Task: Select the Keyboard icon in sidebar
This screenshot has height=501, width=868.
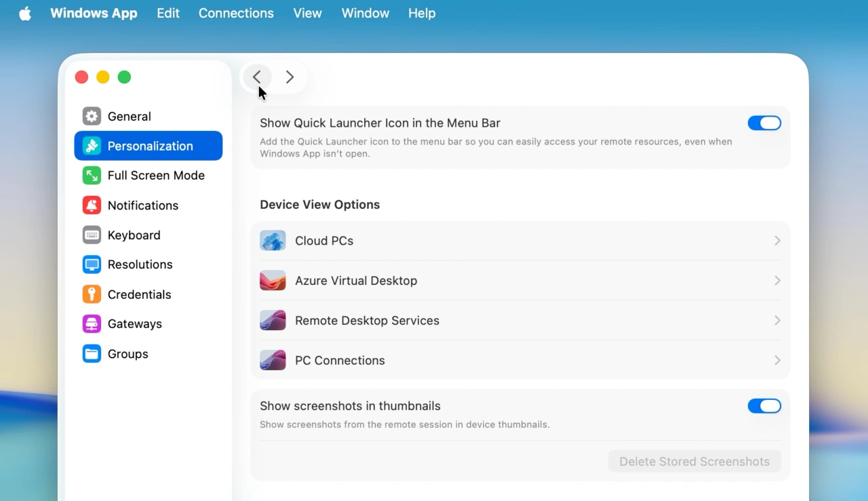Action: [92, 235]
